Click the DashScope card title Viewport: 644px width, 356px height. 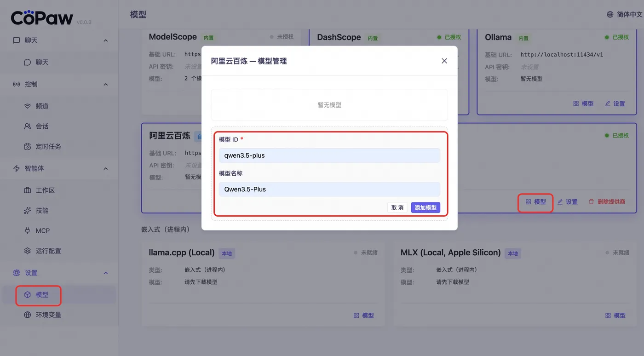[339, 37]
